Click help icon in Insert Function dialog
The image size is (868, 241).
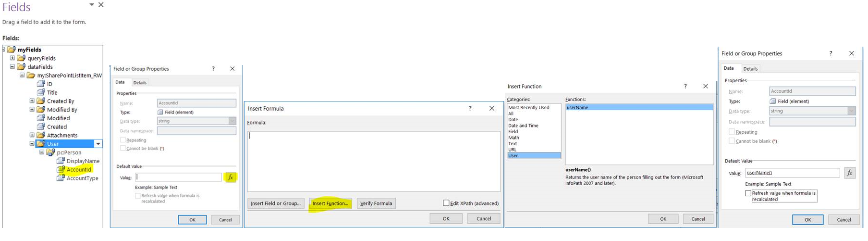click(685, 87)
